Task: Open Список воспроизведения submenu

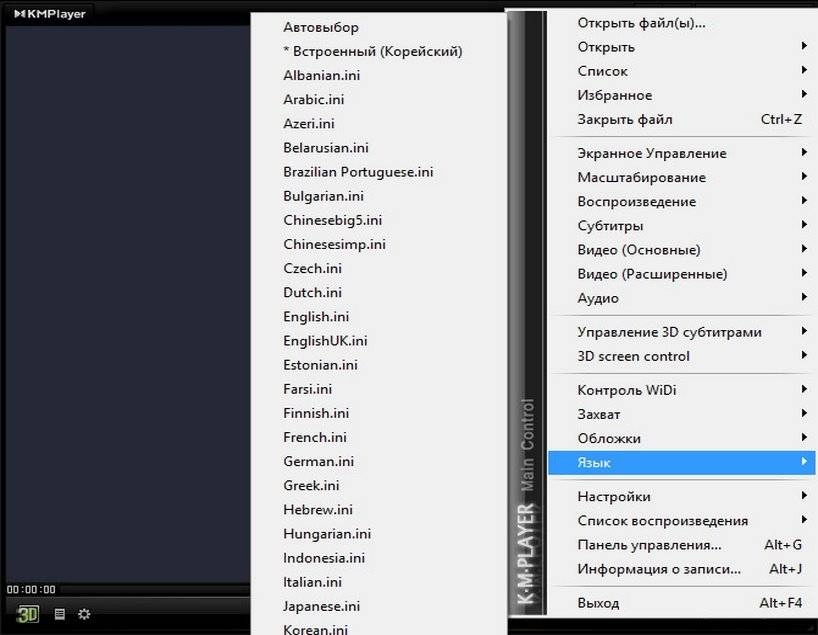Action: click(681, 521)
